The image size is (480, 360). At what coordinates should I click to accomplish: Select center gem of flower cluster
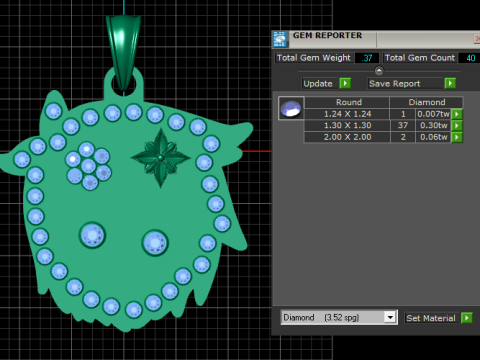coord(88,166)
